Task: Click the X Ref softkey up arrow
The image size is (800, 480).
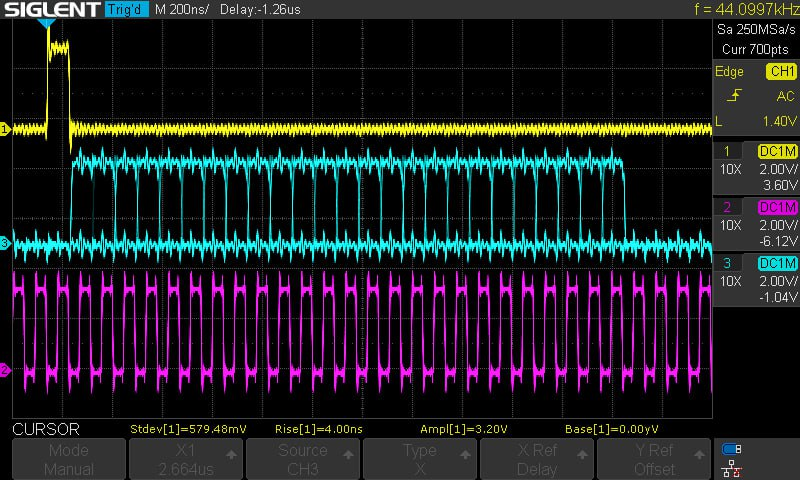Action: [582, 454]
